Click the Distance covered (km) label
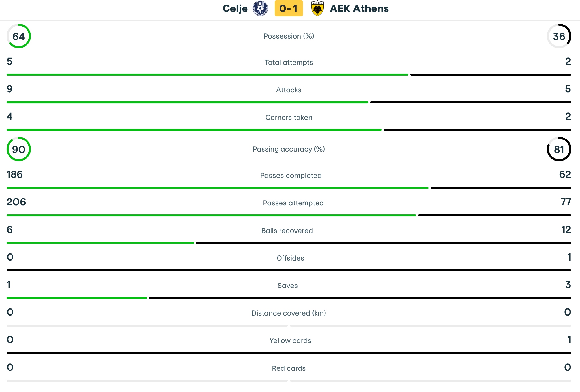The image size is (580, 392). [289, 313]
